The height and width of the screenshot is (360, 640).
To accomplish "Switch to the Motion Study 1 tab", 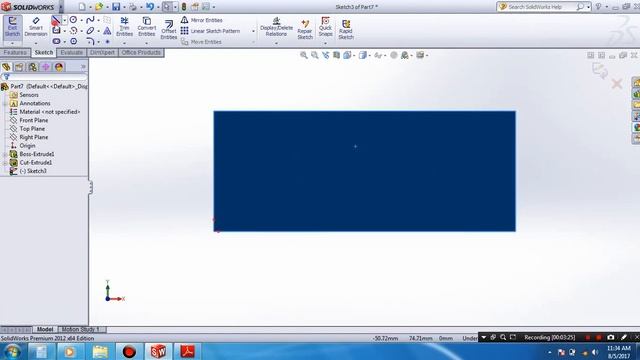I will coord(81,329).
